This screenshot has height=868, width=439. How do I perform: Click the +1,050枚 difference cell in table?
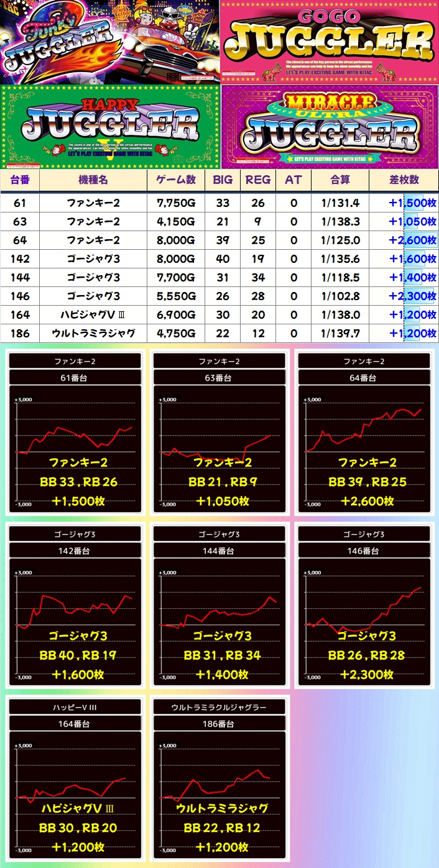pyautogui.click(x=404, y=221)
